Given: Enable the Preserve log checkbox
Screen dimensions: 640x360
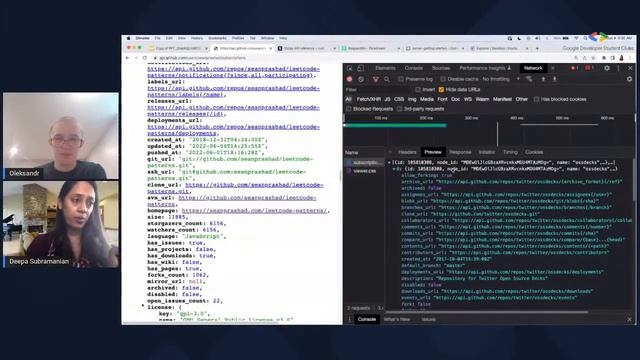Looking at the screenshot, I should click(x=401, y=79).
